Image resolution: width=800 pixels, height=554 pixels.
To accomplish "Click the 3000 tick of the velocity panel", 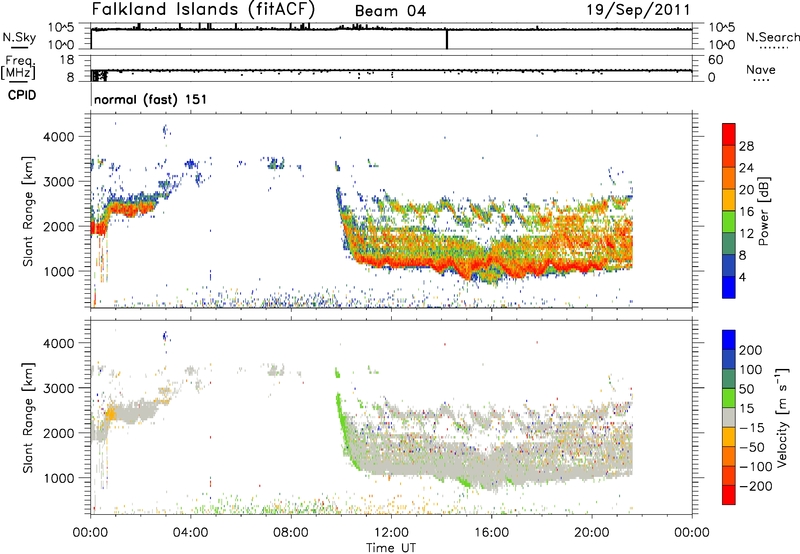I will click(x=58, y=388).
